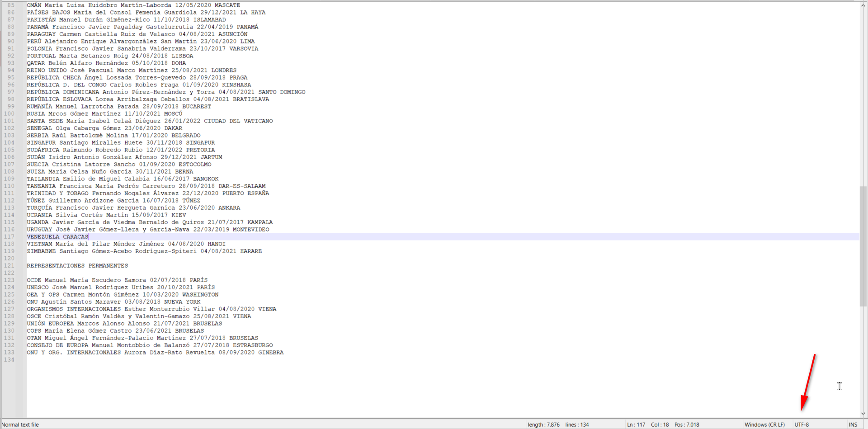Click Windows (CR LF) line ending indicator
This screenshot has width=868, height=429.
pos(764,424)
